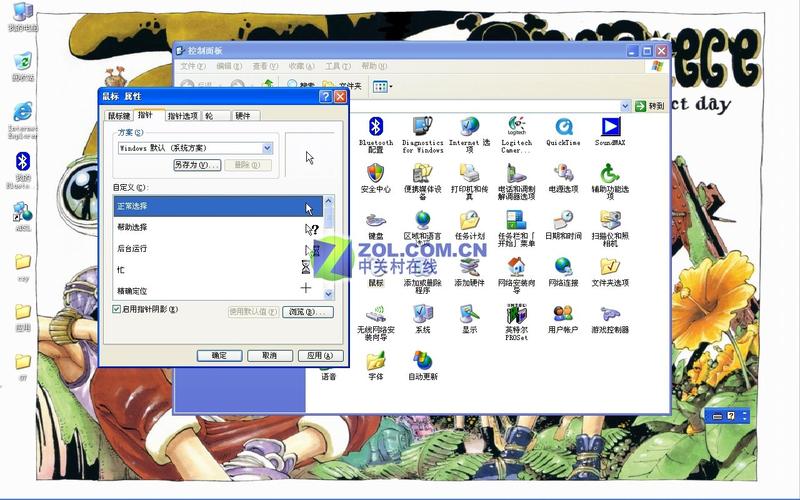Viewport: 800px width, 500px height.
Task: Open the 文件 menu in Control Panel
Action: pos(193,66)
